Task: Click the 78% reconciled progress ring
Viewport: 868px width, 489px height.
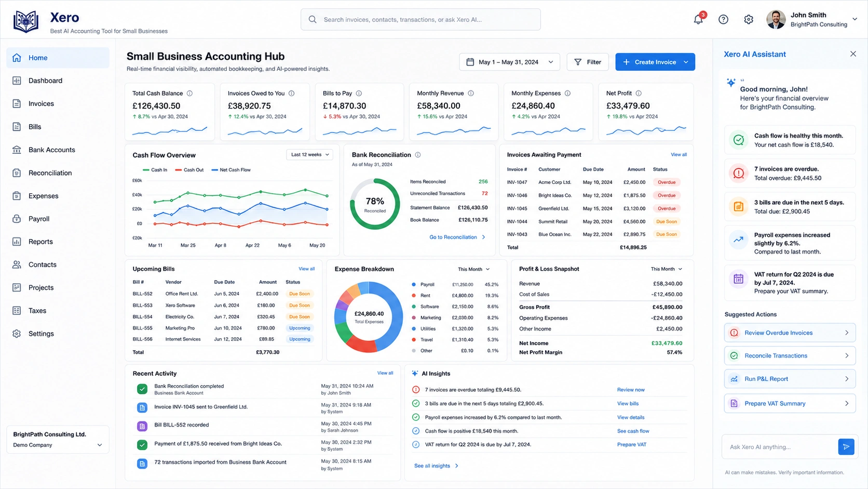Action: (375, 204)
